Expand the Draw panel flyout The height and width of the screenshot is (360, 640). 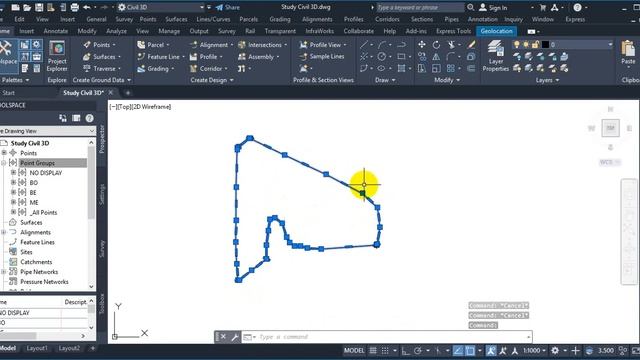click(x=385, y=80)
